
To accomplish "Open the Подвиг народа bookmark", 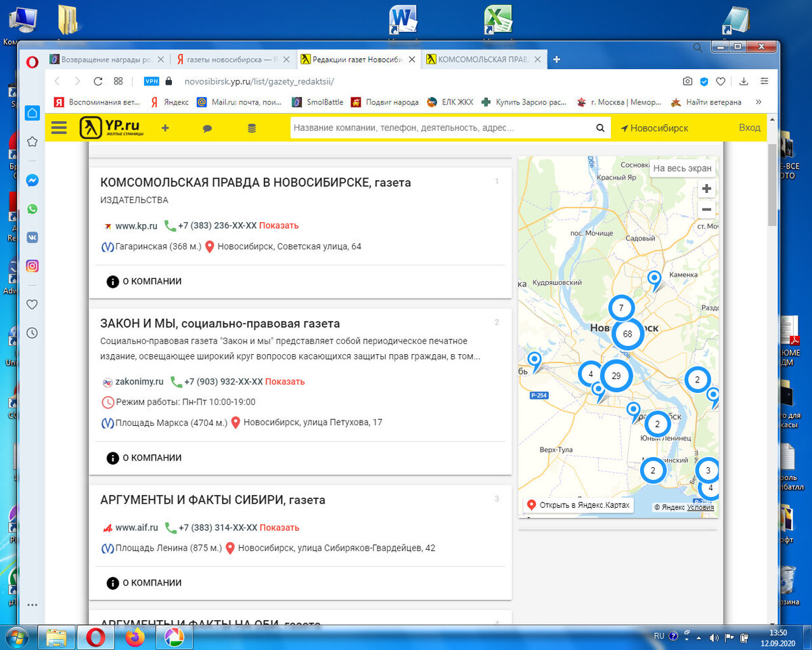I will coord(384,102).
